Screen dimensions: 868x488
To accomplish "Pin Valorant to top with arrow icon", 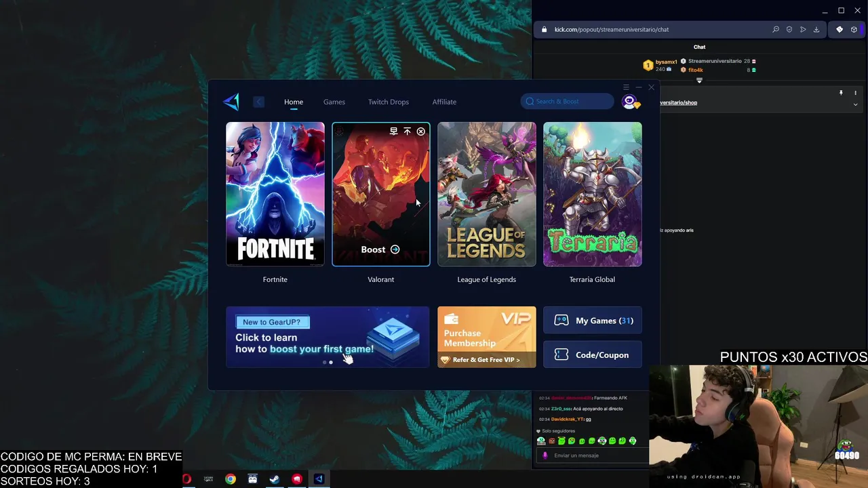I will point(407,131).
